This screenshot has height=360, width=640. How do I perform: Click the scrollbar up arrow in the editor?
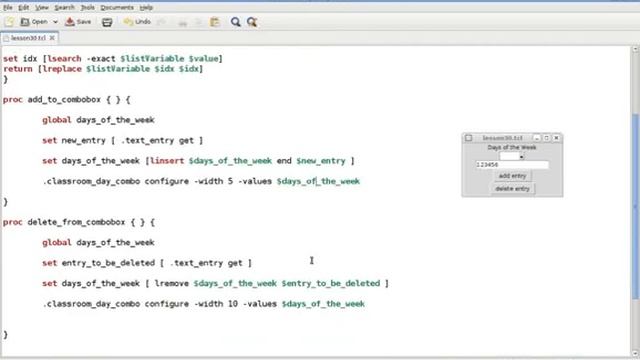pyautogui.click(x=636, y=49)
